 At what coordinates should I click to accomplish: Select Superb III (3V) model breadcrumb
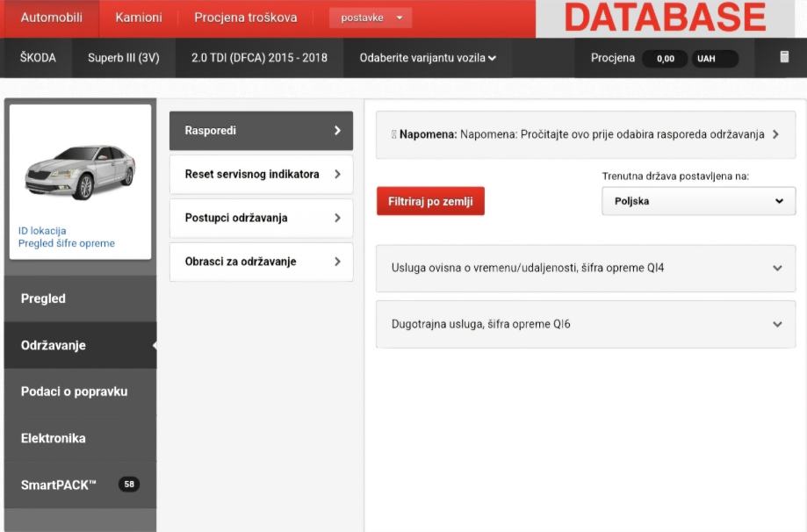[x=124, y=58]
